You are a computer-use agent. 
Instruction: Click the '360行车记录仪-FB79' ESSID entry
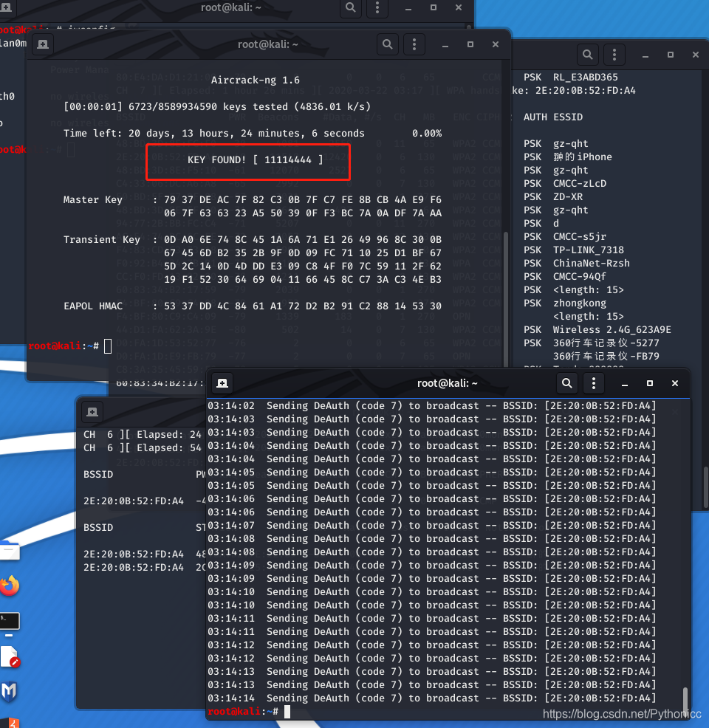[x=606, y=357]
